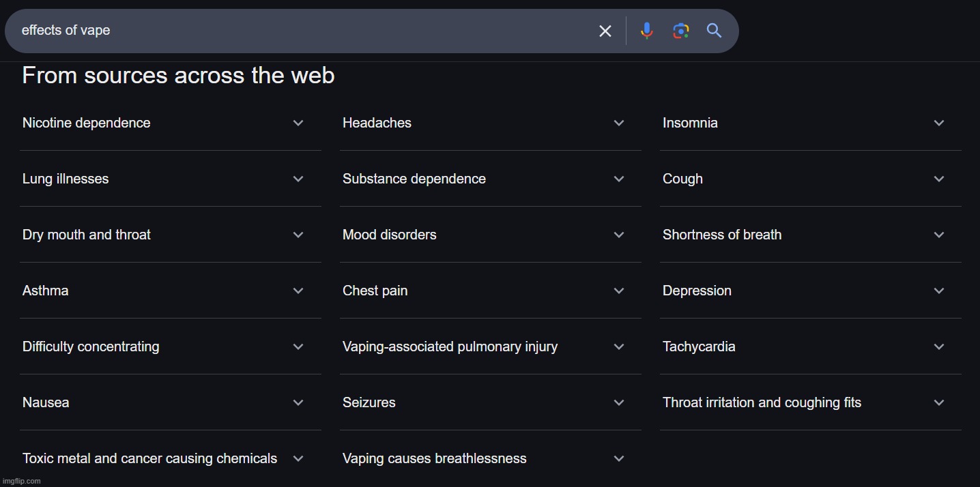The width and height of the screenshot is (980, 487).
Task: Expand Lung illnesses details
Action: (170, 179)
